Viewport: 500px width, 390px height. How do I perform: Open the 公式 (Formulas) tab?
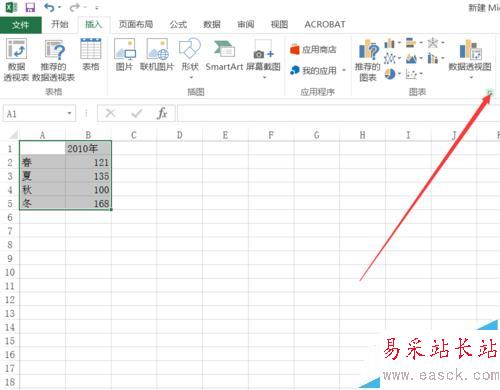tap(178, 24)
